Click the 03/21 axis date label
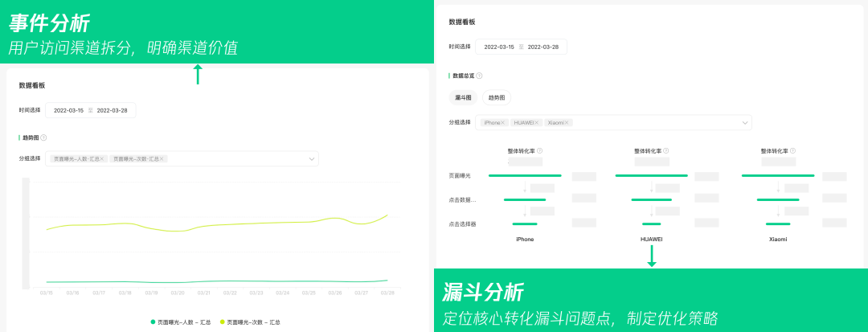Screen dimensions: 868x332 click(x=203, y=293)
